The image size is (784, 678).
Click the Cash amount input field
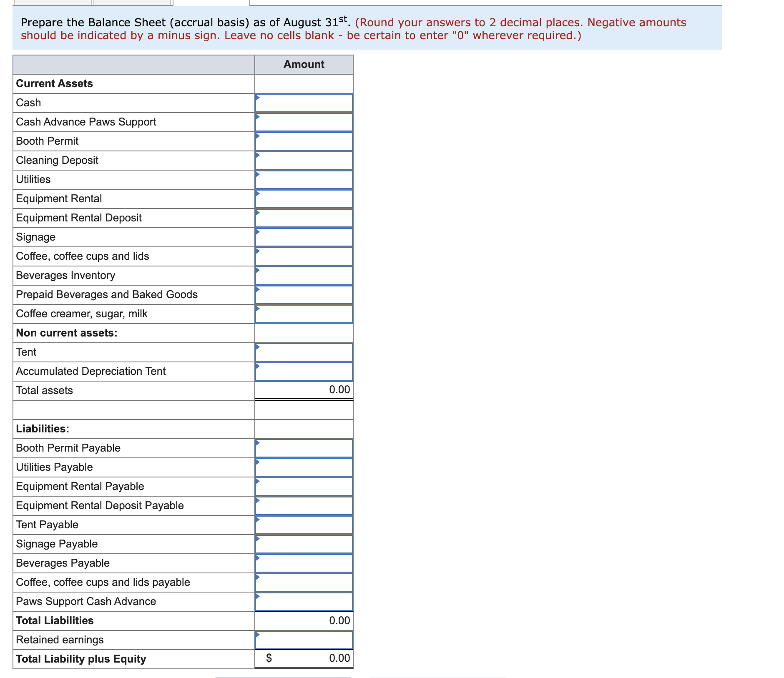click(304, 103)
